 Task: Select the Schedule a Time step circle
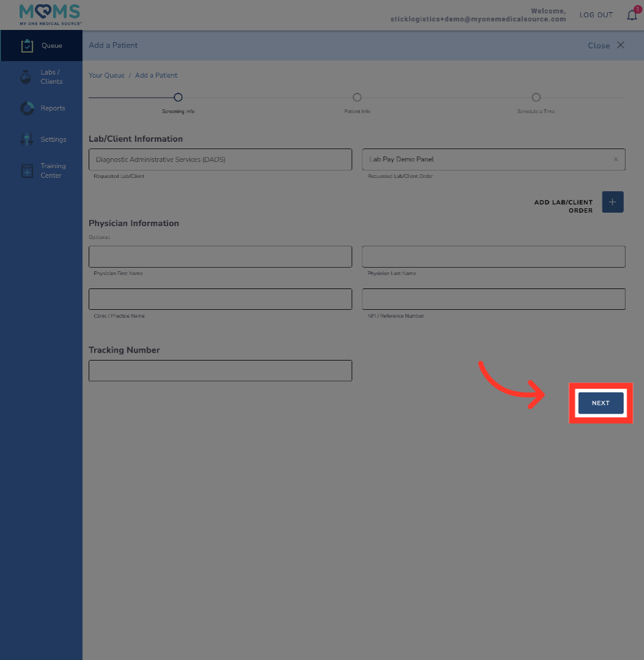536,97
